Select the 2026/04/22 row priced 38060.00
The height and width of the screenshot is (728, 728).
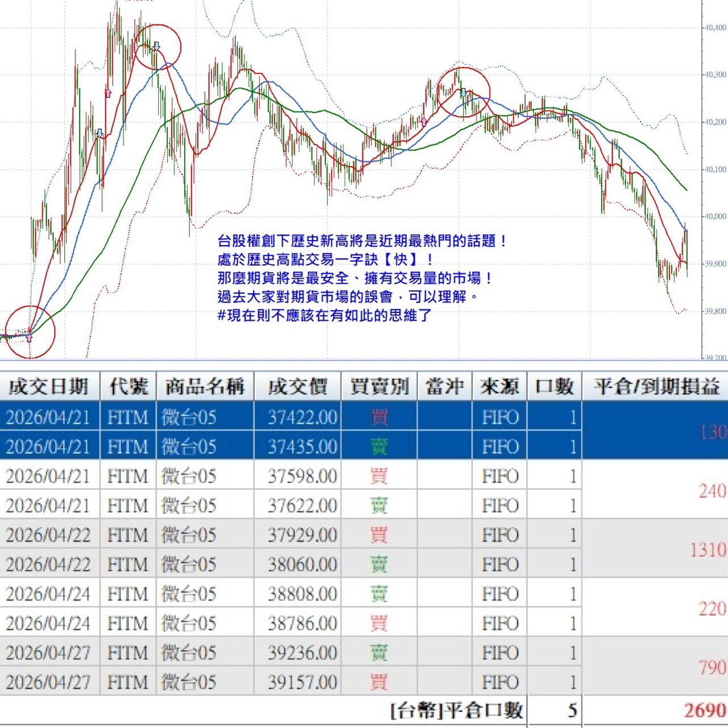coord(302,564)
